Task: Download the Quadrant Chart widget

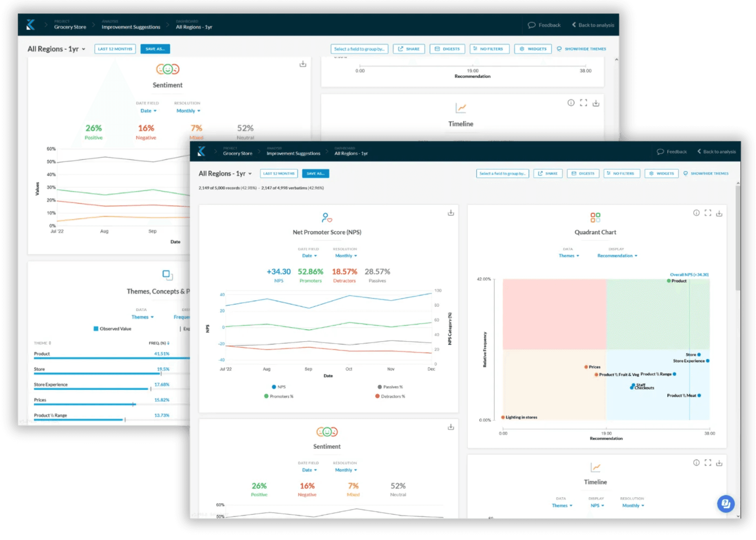Action: pyautogui.click(x=719, y=213)
